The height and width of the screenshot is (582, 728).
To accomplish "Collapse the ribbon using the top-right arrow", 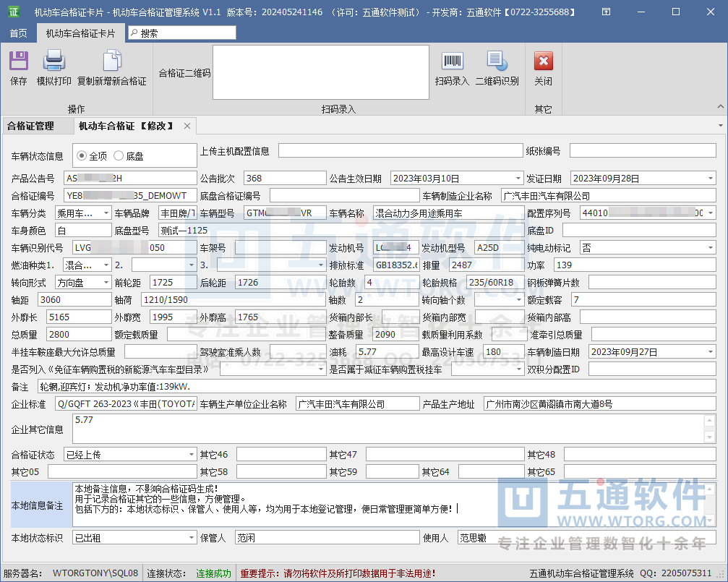I will coord(720,106).
